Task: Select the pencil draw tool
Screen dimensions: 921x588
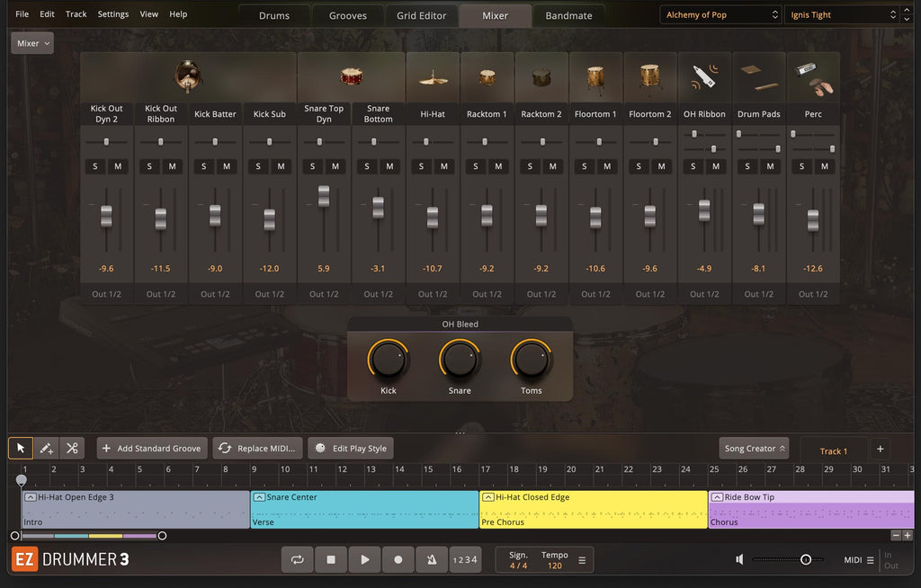Action: 47,449
